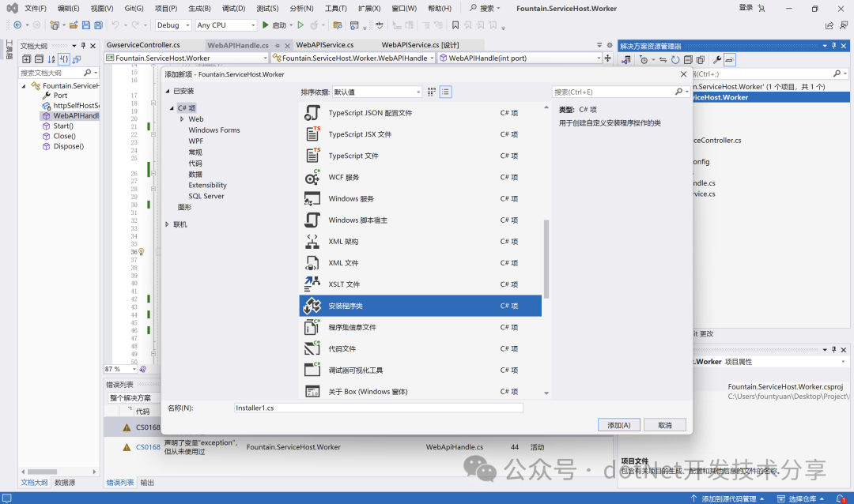Click the XML 架构 template icon
This screenshot has height=504, width=854.
[x=312, y=242]
